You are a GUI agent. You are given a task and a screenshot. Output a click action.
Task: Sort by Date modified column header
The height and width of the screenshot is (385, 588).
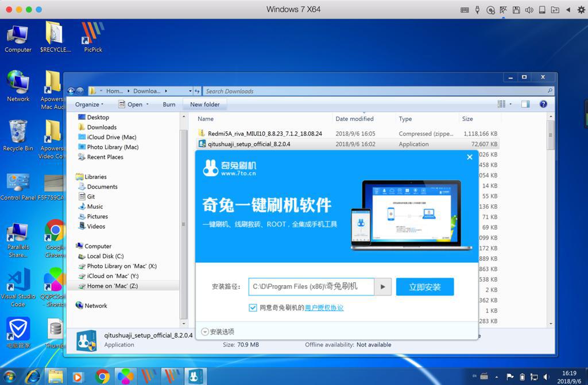pyautogui.click(x=354, y=119)
